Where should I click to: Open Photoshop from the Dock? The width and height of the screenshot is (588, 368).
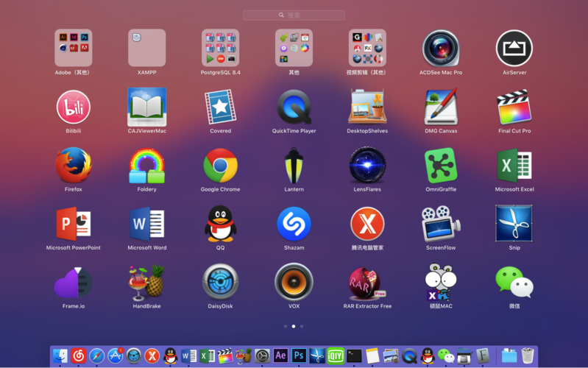pyautogui.click(x=299, y=356)
